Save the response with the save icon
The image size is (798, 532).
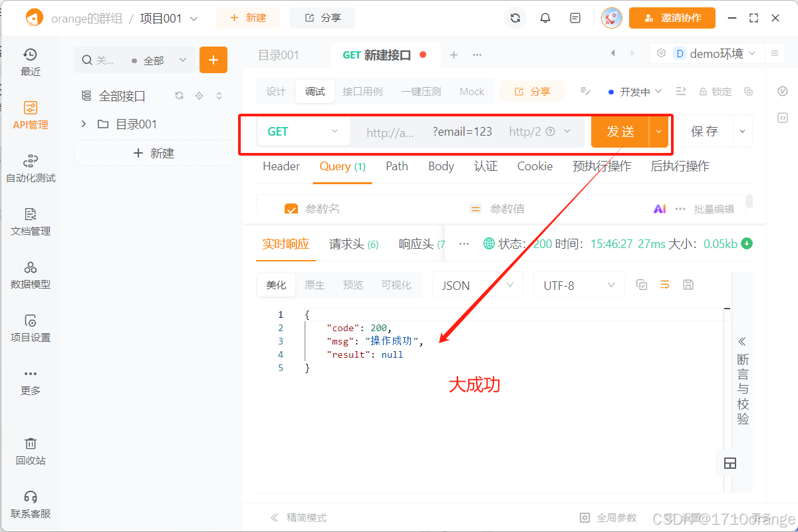coord(688,284)
